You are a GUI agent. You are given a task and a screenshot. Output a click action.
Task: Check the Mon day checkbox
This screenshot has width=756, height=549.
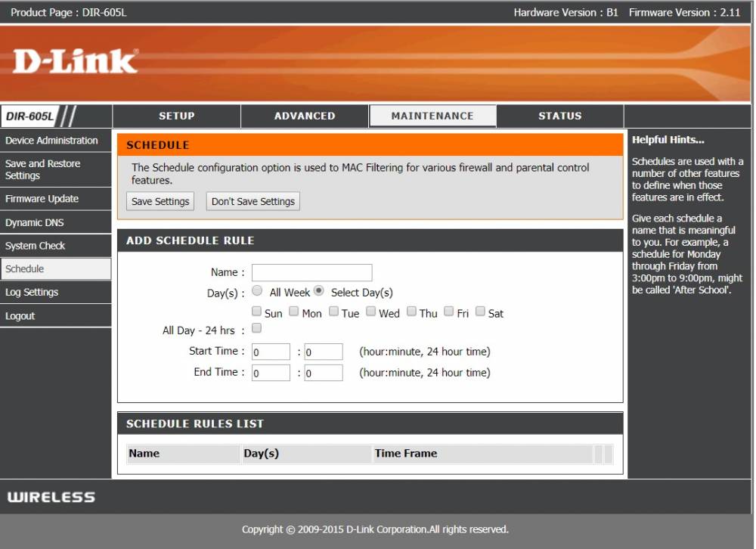point(293,311)
